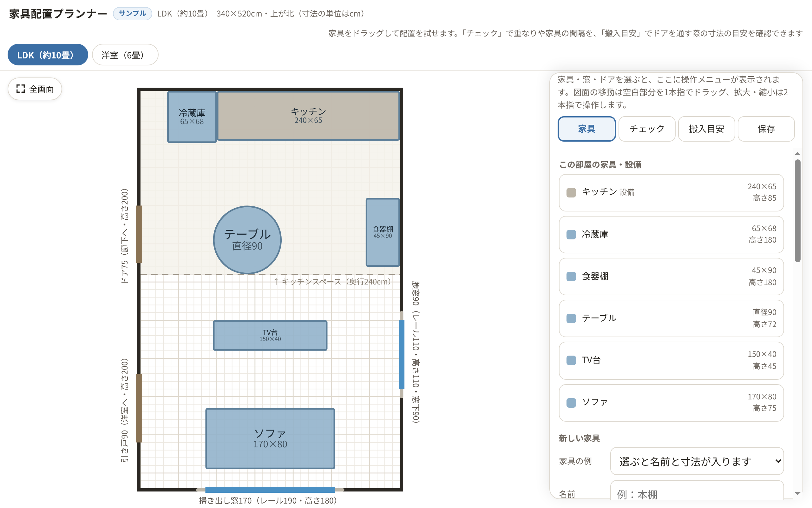Click the side panel scrollbar thumb
Image resolution: width=812 pixels, height=508 pixels.
coord(798,211)
